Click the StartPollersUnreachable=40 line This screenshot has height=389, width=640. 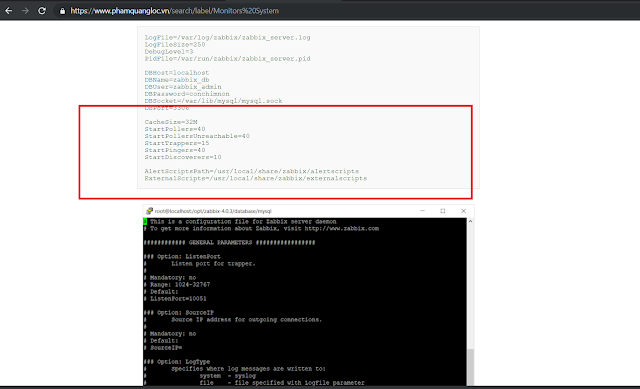[197, 136]
